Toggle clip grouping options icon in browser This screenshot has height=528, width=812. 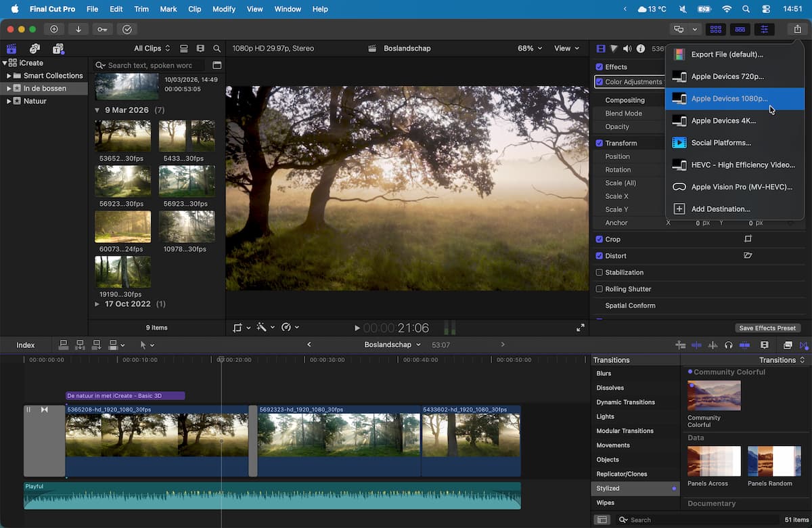[183, 49]
